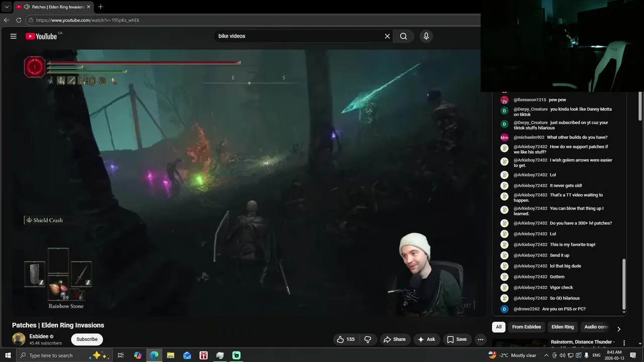The image size is (644, 362).
Task: Switch the ENG input language
Action: tap(597, 355)
